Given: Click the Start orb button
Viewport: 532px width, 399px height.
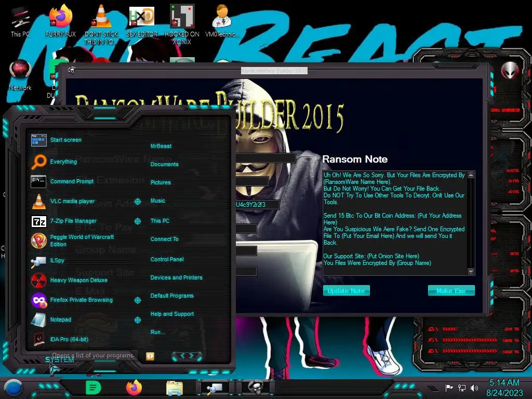Looking at the screenshot, I should (14, 388).
